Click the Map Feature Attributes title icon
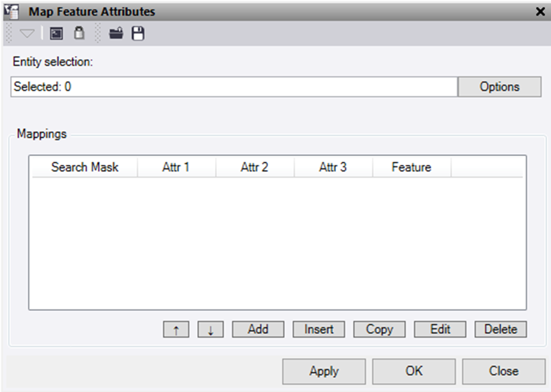551x392 pixels. 12,12
